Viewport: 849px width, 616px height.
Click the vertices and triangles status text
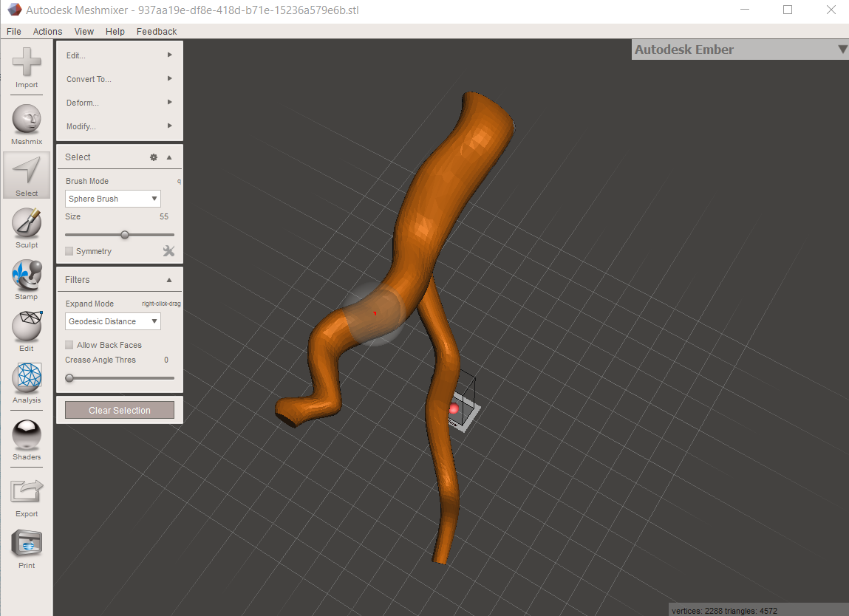[x=724, y=611]
